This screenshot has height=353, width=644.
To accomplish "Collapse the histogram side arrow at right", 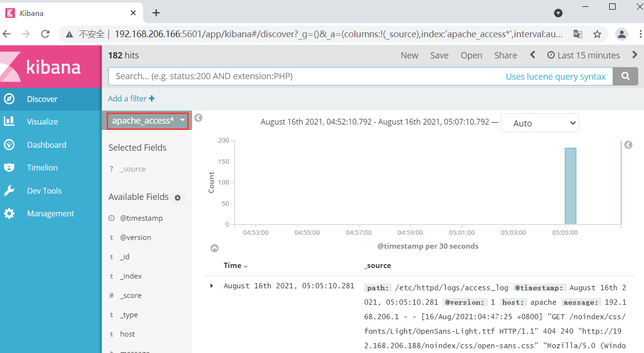I will click(628, 145).
